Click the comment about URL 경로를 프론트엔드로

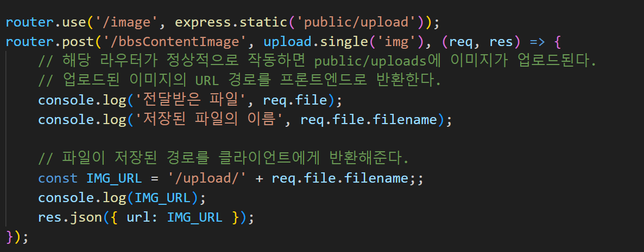point(239,81)
